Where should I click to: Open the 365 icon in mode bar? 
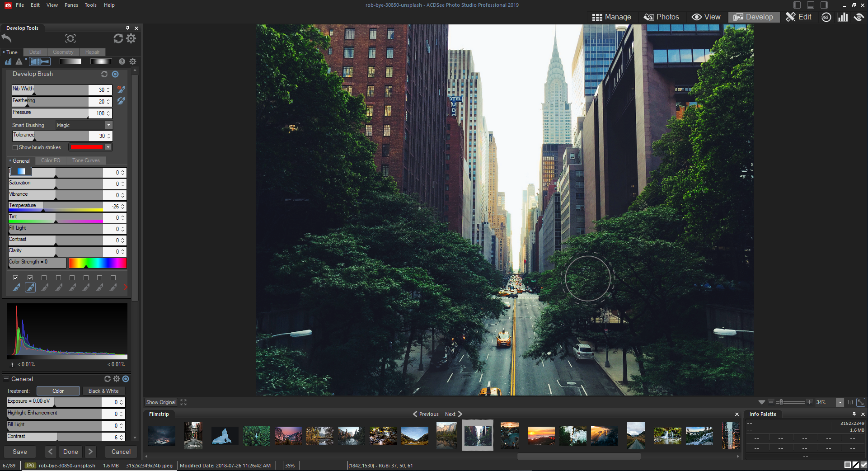826,17
